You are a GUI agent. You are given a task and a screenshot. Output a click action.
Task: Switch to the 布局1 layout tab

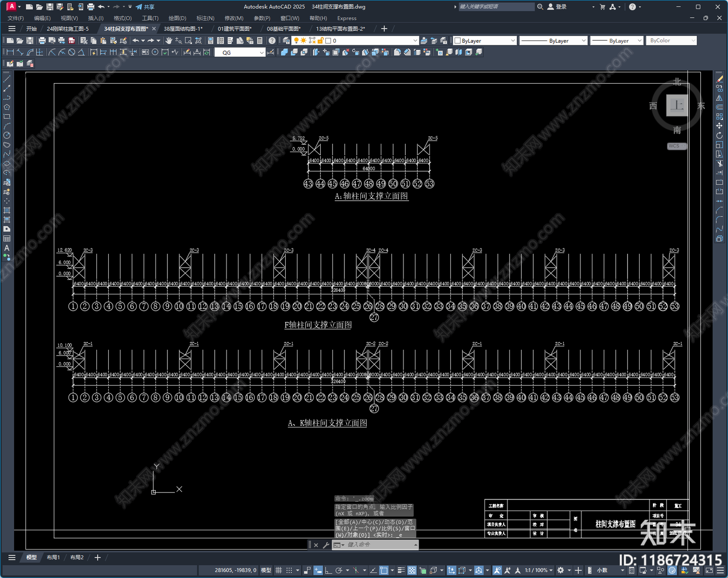(53, 558)
